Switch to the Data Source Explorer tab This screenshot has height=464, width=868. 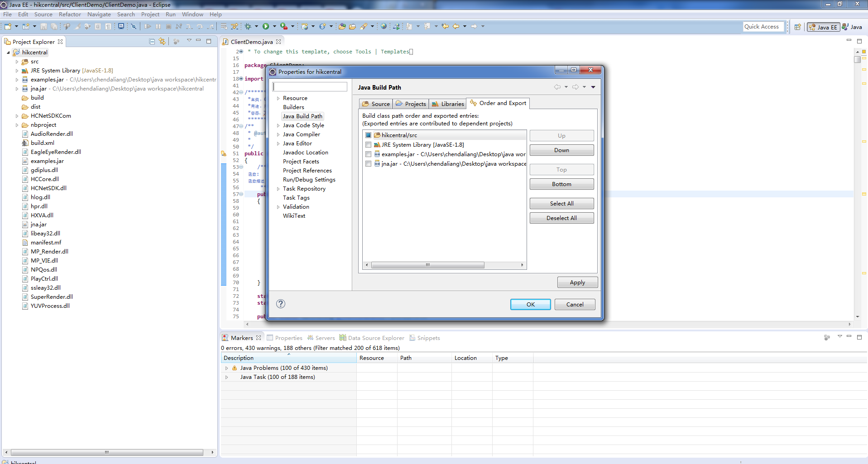click(372, 338)
